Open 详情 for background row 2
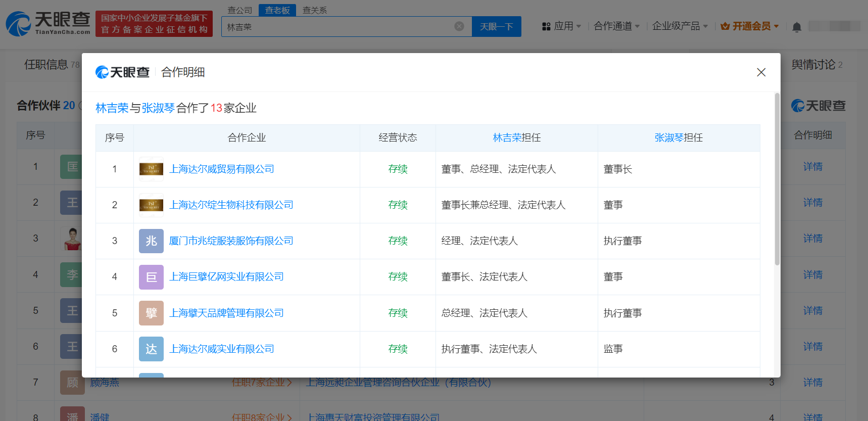 point(813,203)
